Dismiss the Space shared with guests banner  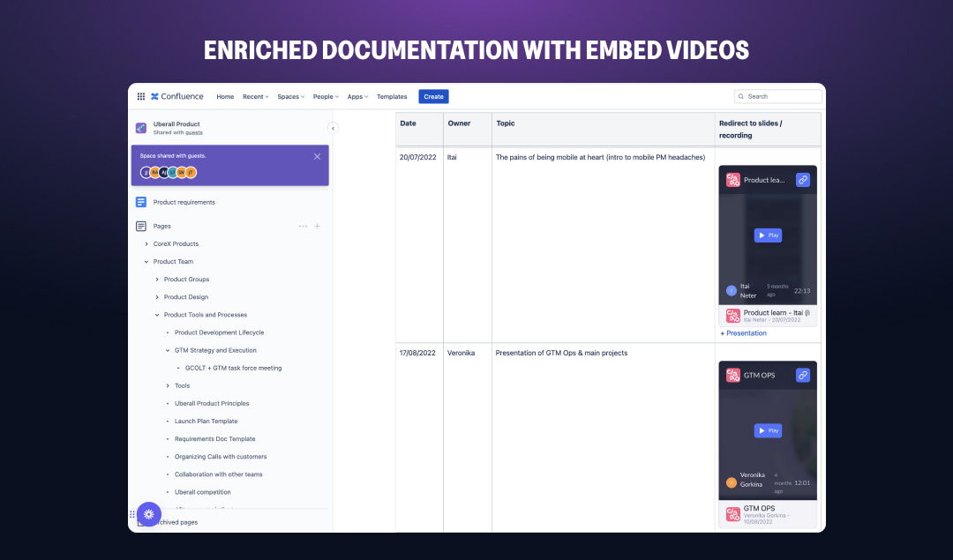pyautogui.click(x=318, y=157)
